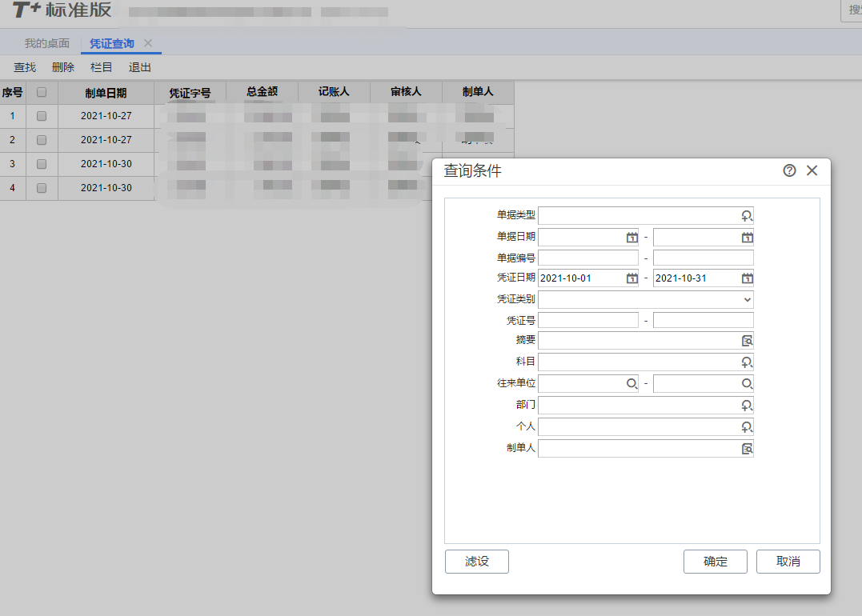Open lookup icon in 单据类型 field
The width and height of the screenshot is (862, 616).
(x=747, y=216)
